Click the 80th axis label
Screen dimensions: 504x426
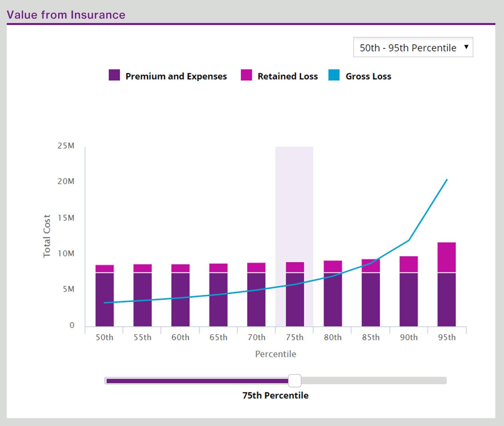(x=333, y=337)
